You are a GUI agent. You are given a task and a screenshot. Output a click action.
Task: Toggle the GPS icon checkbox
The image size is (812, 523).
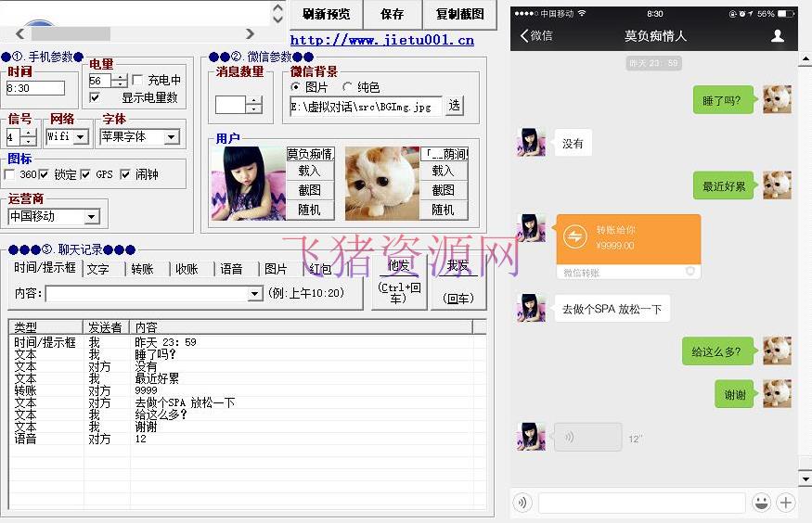click(x=85, y=175)
